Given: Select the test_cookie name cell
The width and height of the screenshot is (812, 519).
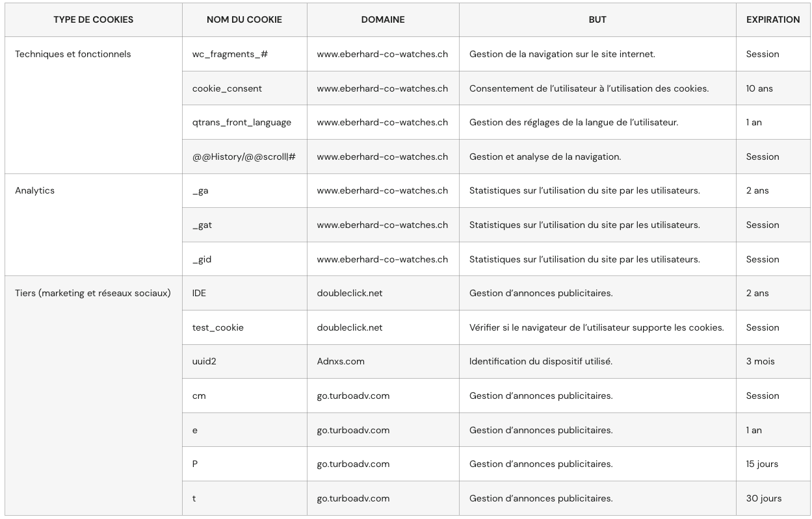Looking at the screenshot, I should (x=218, y=327).
